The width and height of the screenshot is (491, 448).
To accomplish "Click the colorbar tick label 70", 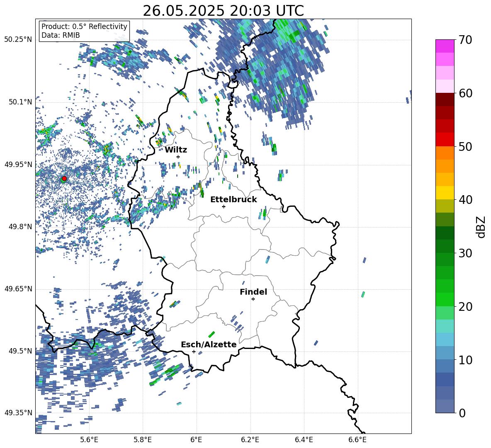I will 465,40.
